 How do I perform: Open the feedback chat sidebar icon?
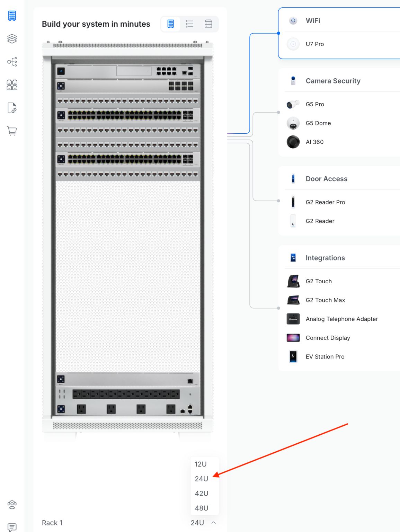click(12, 527)
